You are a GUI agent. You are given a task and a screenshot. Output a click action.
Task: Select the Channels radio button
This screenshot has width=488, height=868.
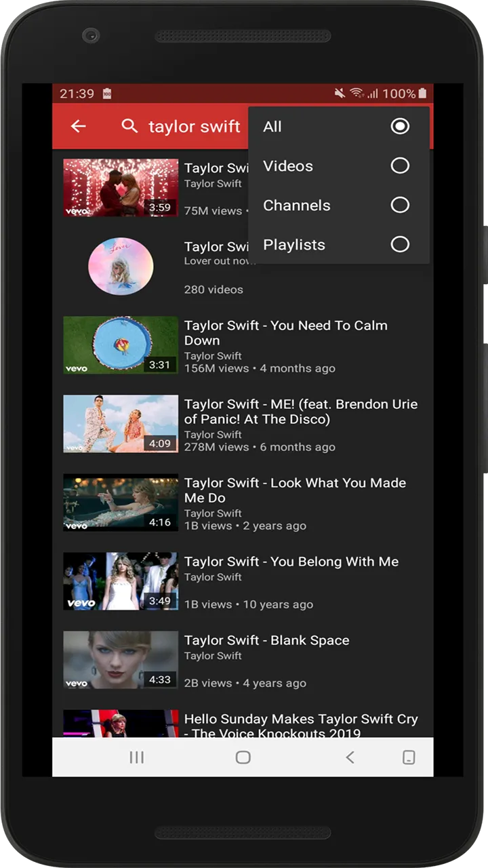400,205
